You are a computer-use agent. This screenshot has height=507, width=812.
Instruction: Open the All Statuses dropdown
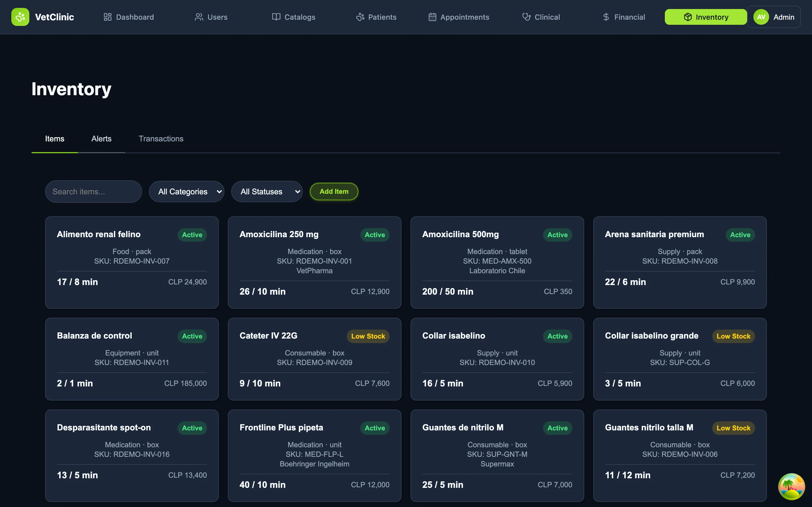tap(267, 192)
